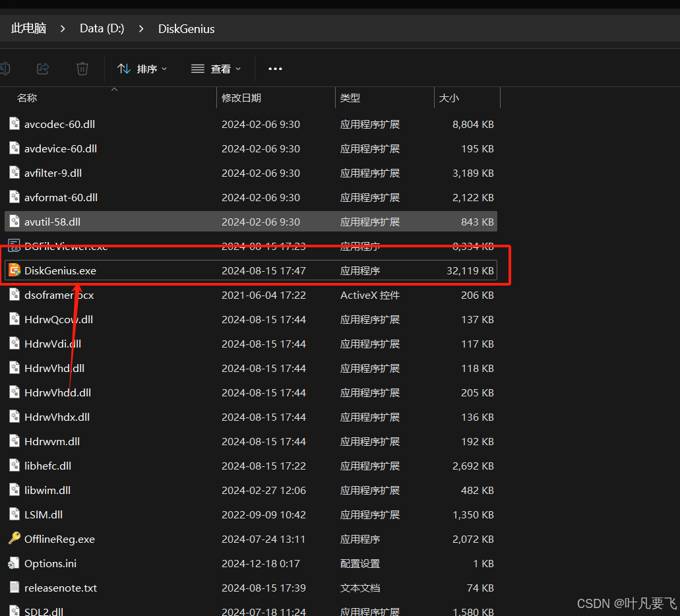The width and height of the screenshot is (680, 616).
Task: Select the libhefc.dll file icon
Action: [x=15, y=465]
